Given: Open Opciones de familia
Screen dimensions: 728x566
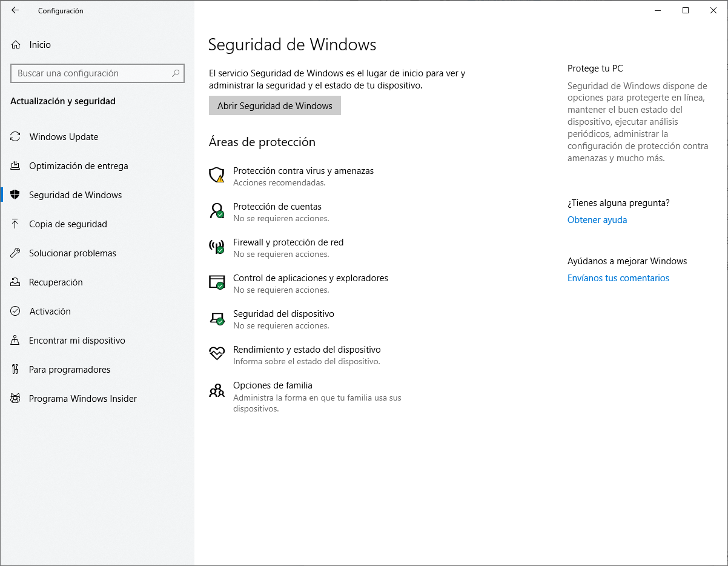Looking at the screenshot, I should (272, 385).
